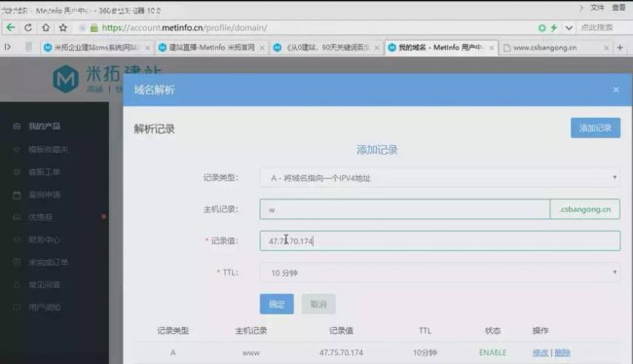Click the 我的产品 sidebar icon
The image size is (633, 364).
coord(17,127)
